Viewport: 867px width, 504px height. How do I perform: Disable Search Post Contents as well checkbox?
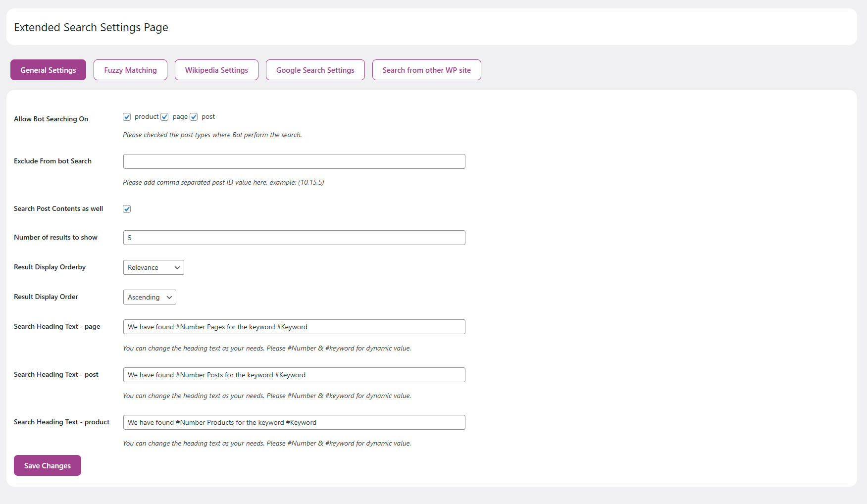(127, 209)
